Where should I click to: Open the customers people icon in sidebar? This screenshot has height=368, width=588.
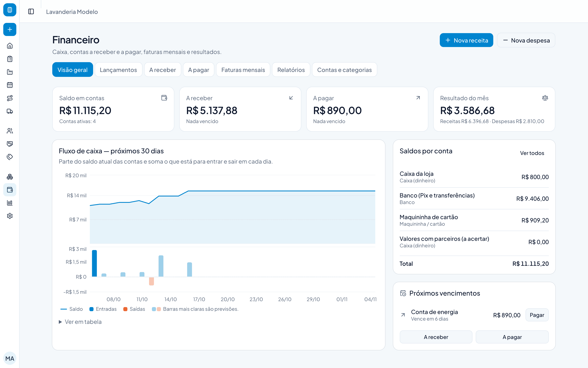(x=10, y=131)
